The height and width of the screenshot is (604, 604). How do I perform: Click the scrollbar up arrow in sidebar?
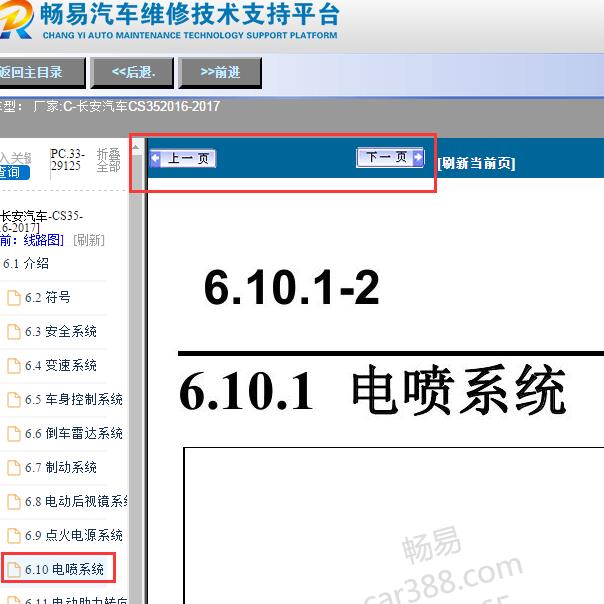(136, 147)
